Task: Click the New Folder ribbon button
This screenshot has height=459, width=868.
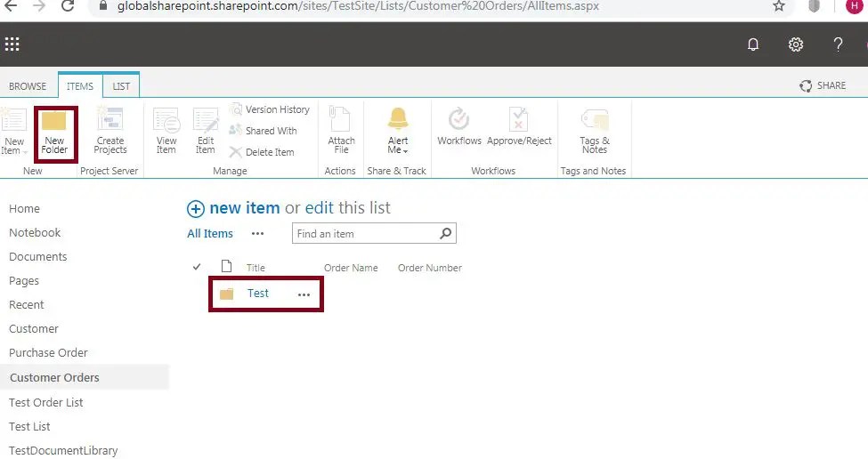Action: [x=54, y=133]
